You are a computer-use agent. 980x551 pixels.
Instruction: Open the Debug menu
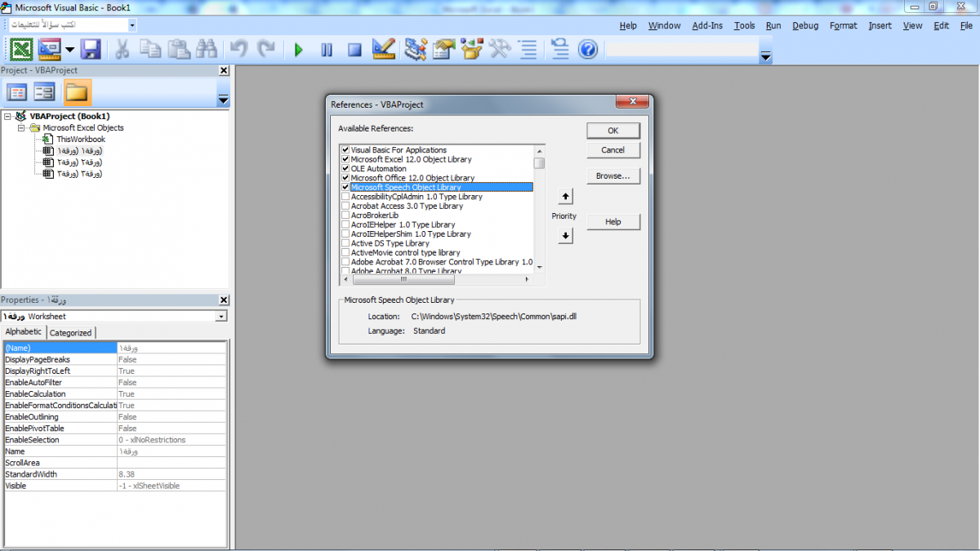point(805,25)
